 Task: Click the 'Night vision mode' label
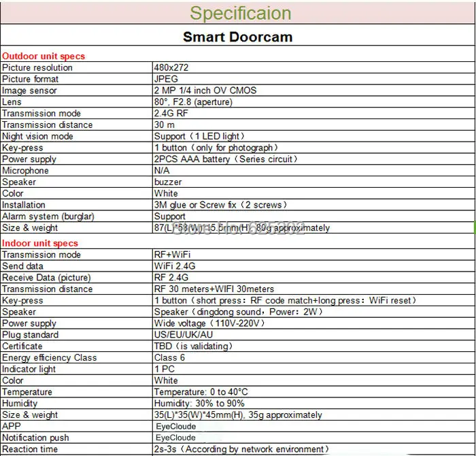pyautogui.click(x=37, y=136)
